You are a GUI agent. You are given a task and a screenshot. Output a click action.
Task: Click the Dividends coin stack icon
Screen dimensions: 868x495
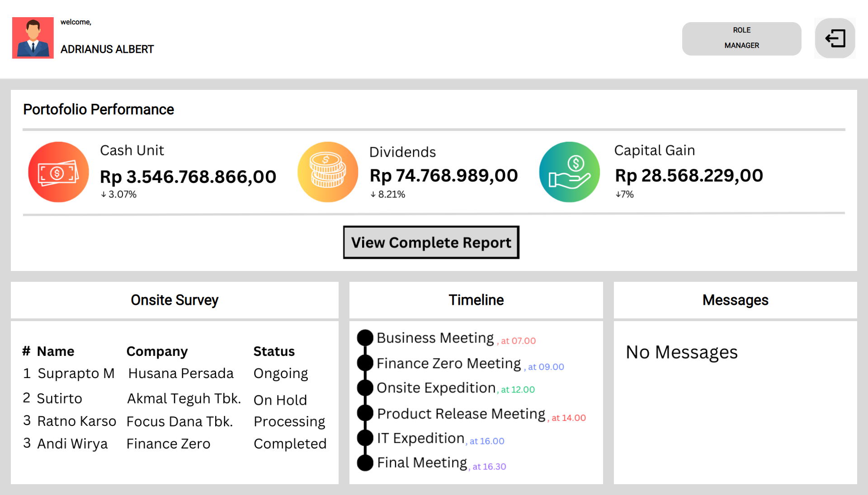(327, 172)
